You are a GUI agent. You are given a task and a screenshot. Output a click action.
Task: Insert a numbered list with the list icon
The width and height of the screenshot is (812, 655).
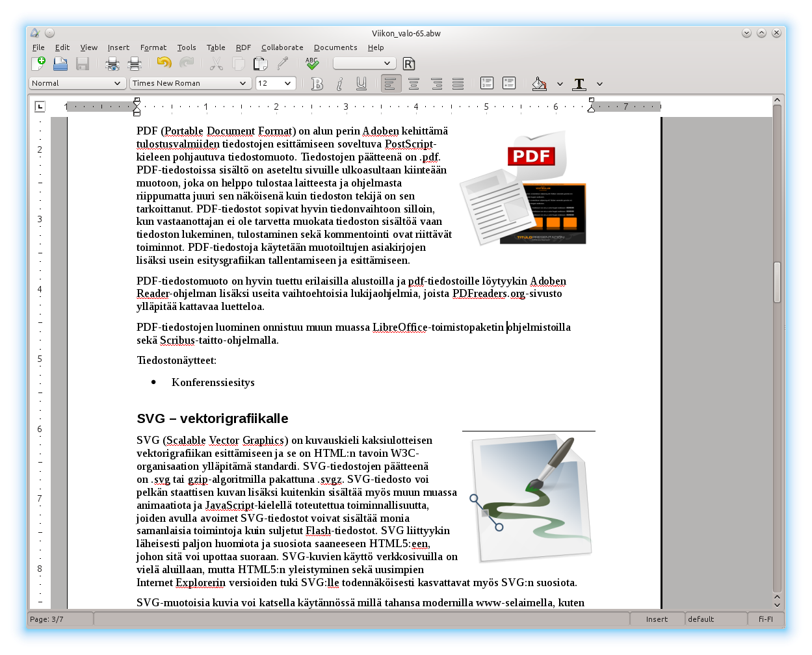point(487,83)
